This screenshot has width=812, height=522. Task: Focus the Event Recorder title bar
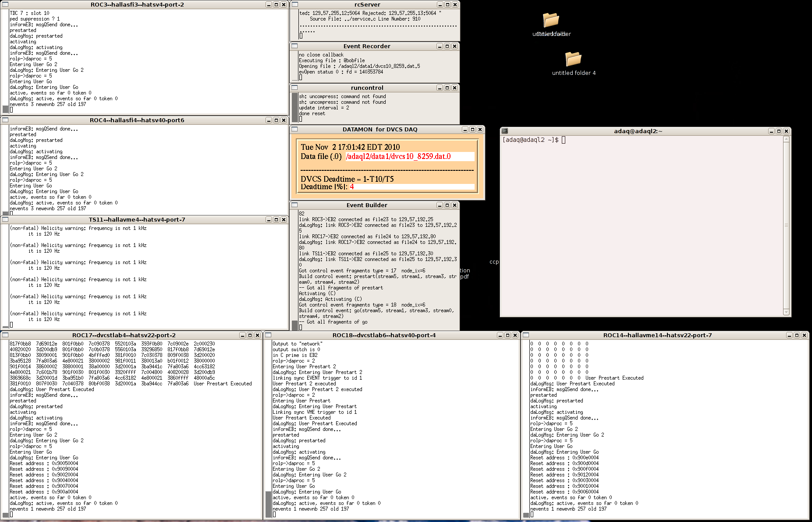point(367,46)
